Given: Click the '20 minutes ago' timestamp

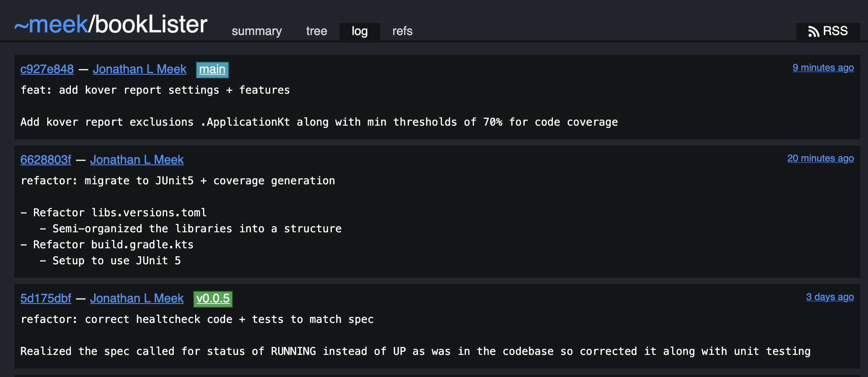Looking at the screenshot, I should tap(820, 158).
